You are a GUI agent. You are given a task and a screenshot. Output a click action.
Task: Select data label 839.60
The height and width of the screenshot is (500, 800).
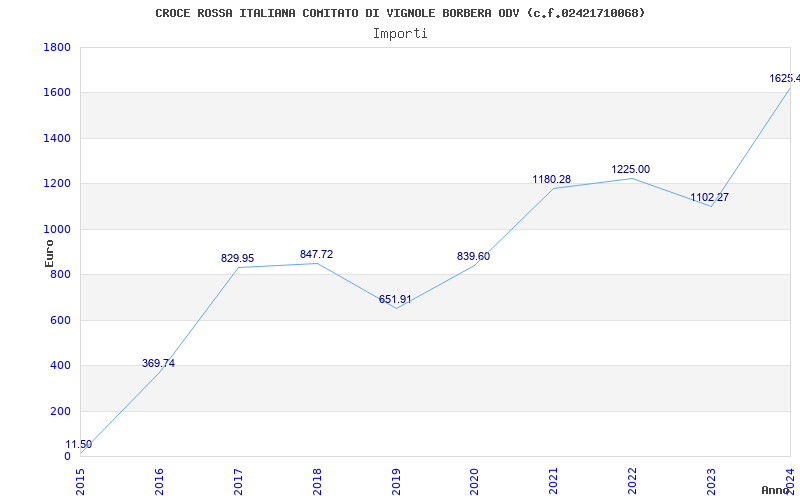tap(473, 257)
